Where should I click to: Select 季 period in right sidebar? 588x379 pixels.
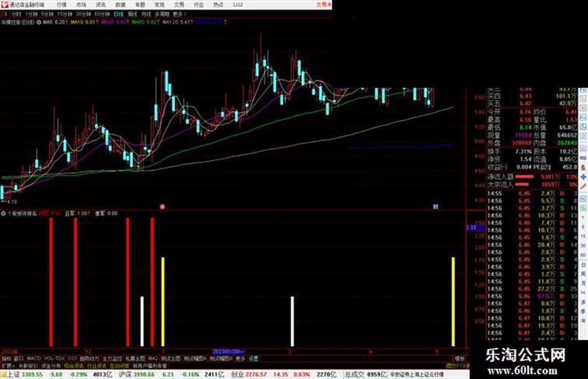[583, 312]
